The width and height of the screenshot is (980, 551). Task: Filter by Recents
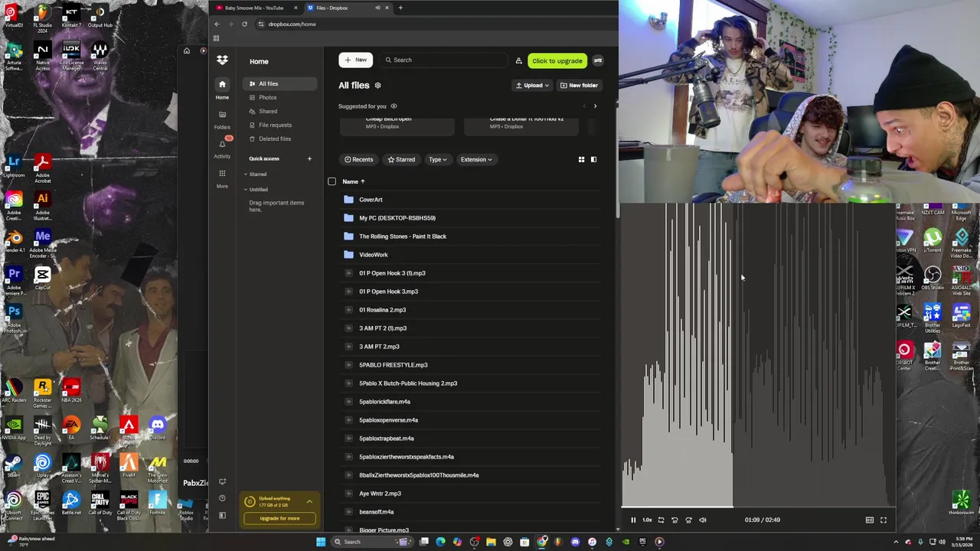tap(359, 159)
